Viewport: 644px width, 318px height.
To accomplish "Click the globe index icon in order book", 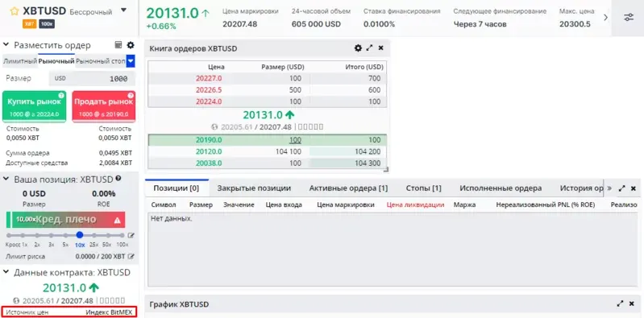I will pos(214,126).
